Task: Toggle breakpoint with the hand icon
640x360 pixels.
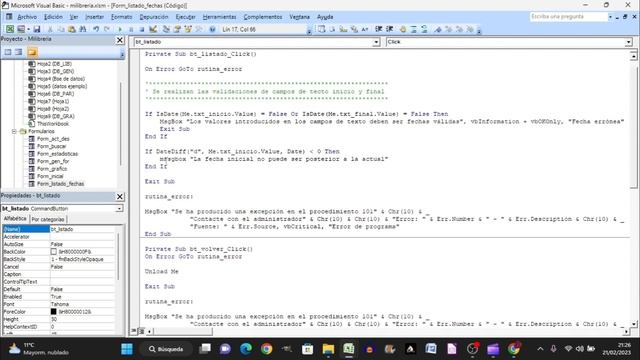Action: pos(403,29)
